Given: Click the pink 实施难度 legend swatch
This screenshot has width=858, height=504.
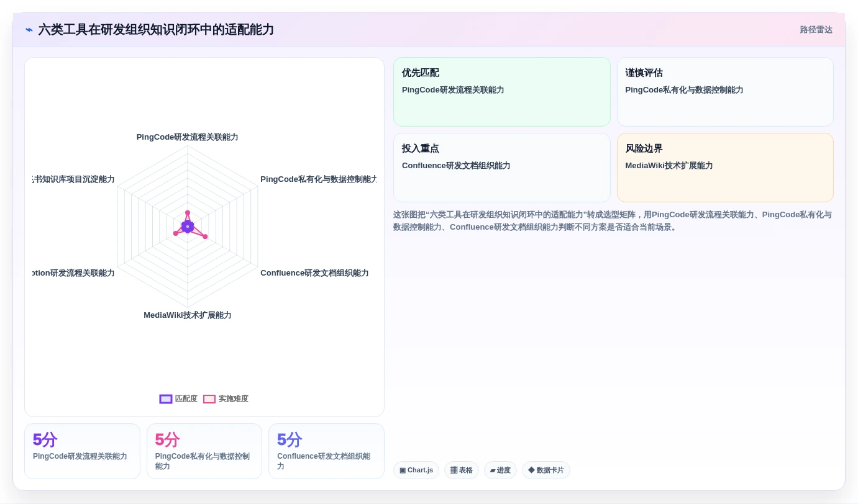Looking at the screenshot, I should [x=209, y=399].
